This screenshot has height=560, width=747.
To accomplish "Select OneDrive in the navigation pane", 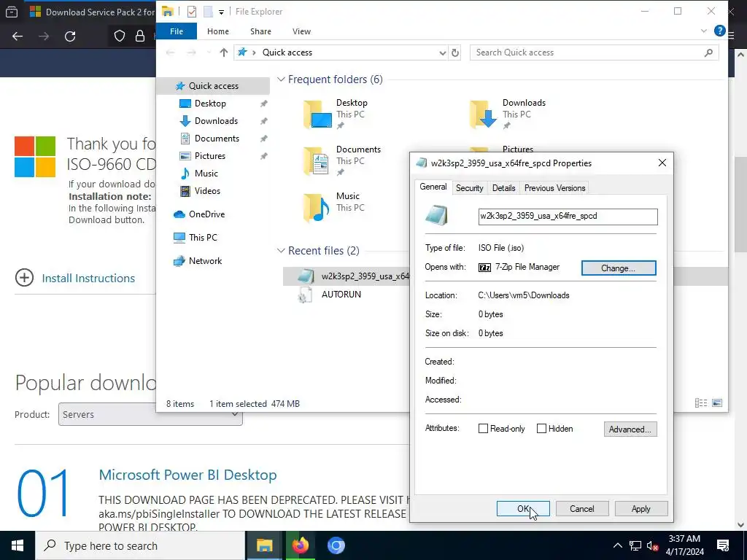I will pyautogui.click(x=206, y=214).
